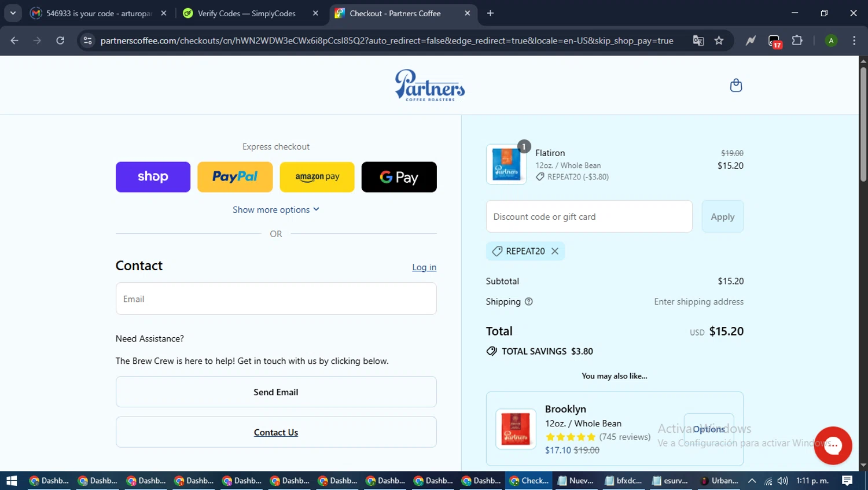Image resolution: width=868 pixels, height=490 pixels.
Task: Click the site information icon in address bar
Action: pos(87,40)
